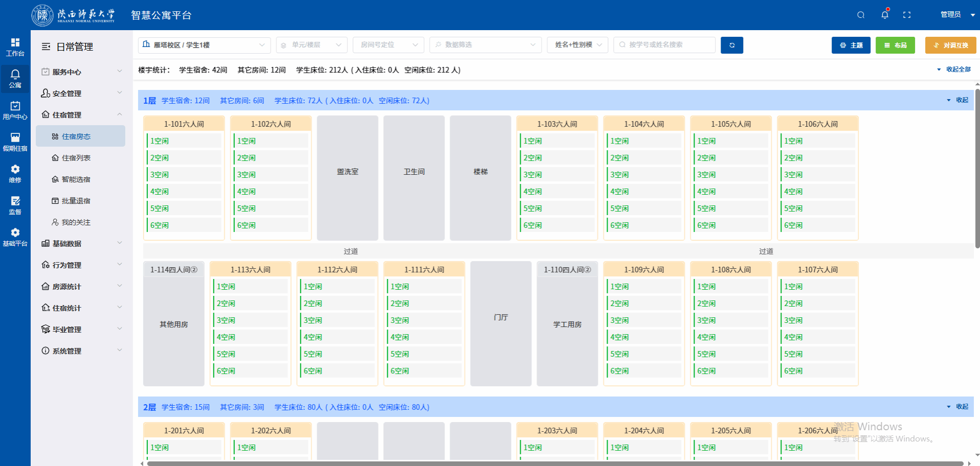The width and height of the screenshot is (980, 466).
Task: Click the green 布局 button
Action: click(x=895, y=45)
